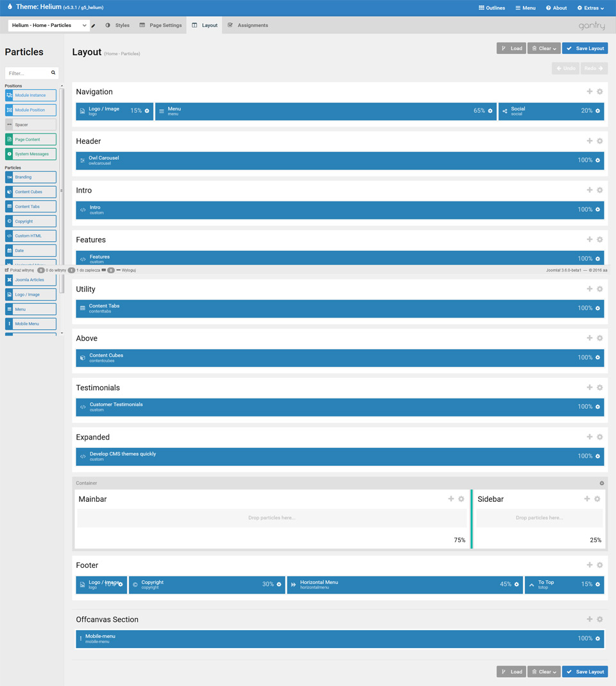Image resolution: width=616 pixels, height=686 pixels.
Task: Select the Spacer position item
Action: 31,124
